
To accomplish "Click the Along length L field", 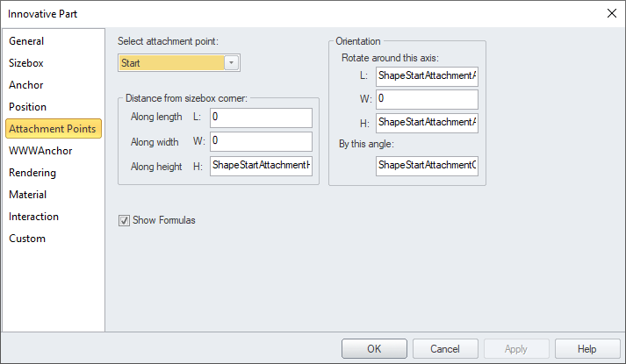I will tap(261, 118).
